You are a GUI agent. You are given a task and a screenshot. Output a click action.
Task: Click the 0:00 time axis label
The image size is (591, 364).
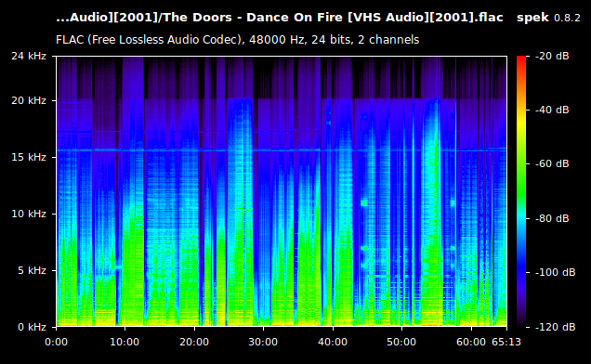tap(56, 342)
